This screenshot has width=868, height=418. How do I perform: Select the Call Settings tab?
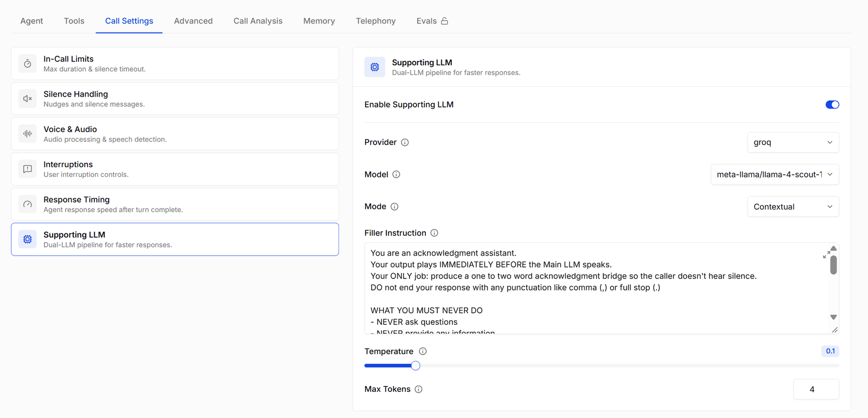[129, 21]
